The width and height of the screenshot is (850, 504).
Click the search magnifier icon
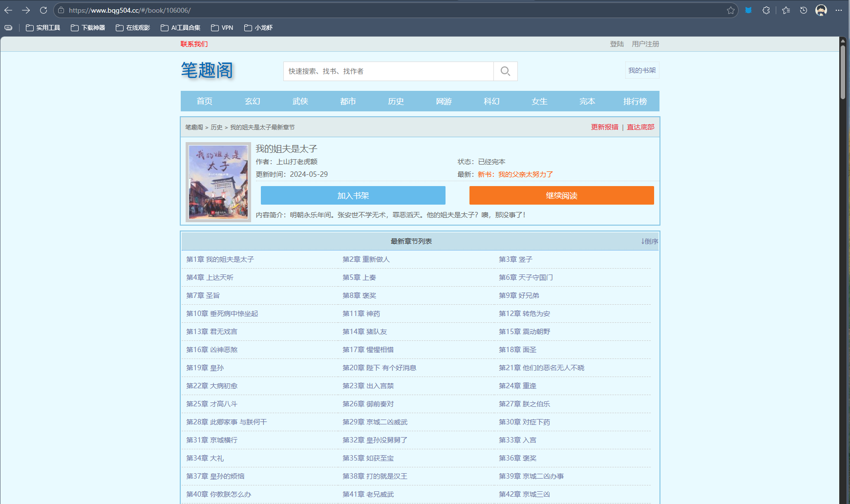(505, 71)
